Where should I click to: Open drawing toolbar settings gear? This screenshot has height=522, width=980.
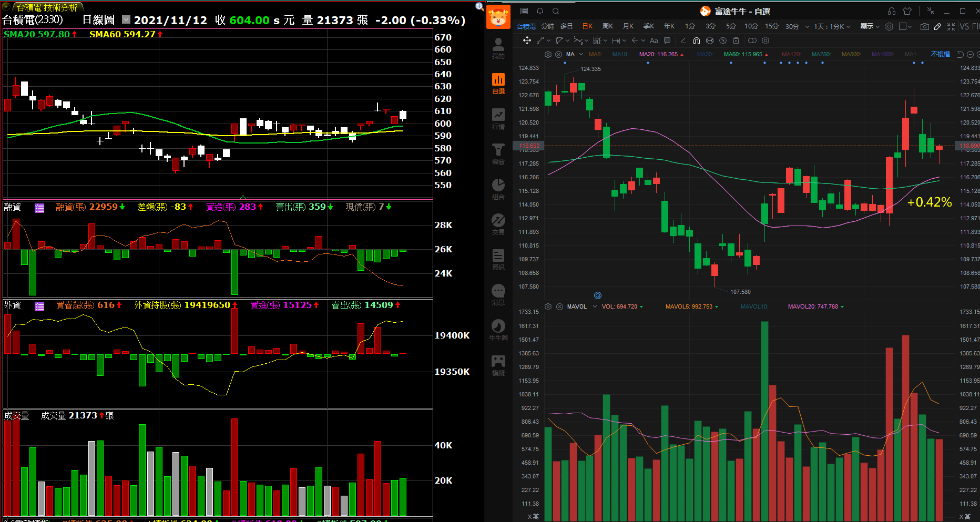pyautogui.click(x=765, y=40)
